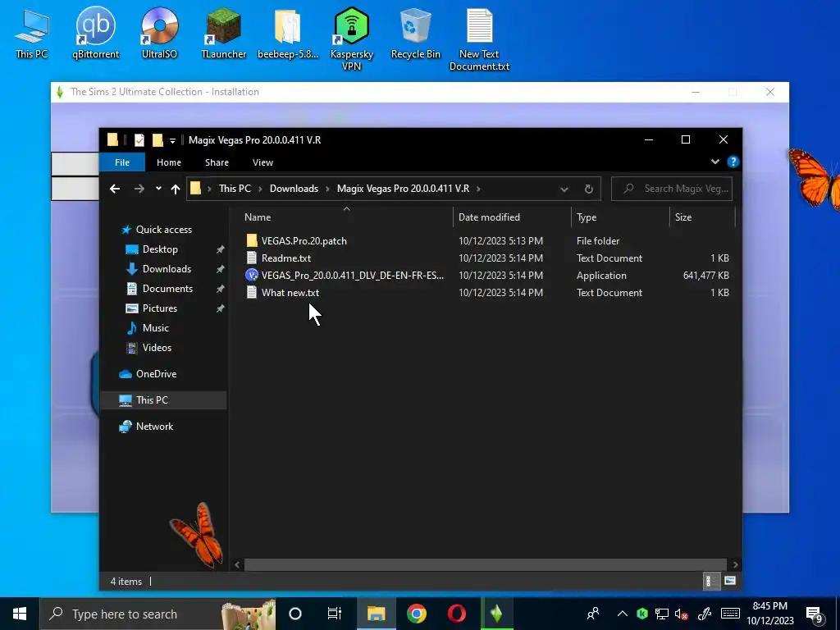This screenshot has width=840, height=630.
Task: Switch to Sims 2 installer taskbar icon
Action: pos(496,614)
